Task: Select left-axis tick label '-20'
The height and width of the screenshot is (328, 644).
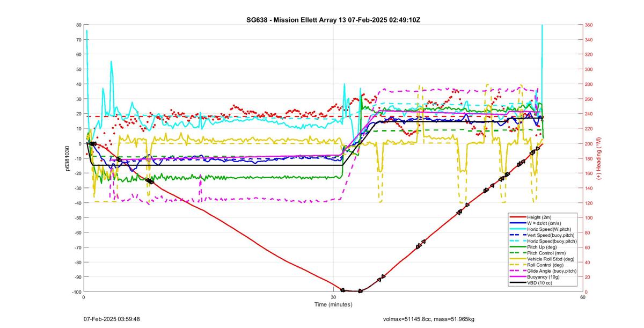Action: (77, 173)
